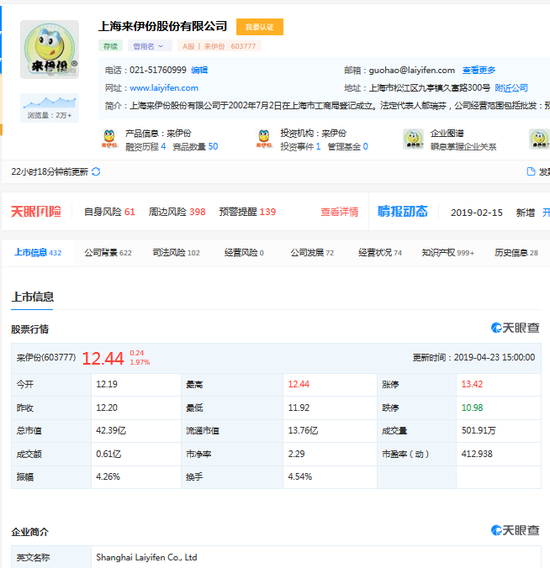Image resolution: width=550 pixels, height=568 pixels.
Task: Open the 公司发展 72 tab
Action: click(312, 252)
